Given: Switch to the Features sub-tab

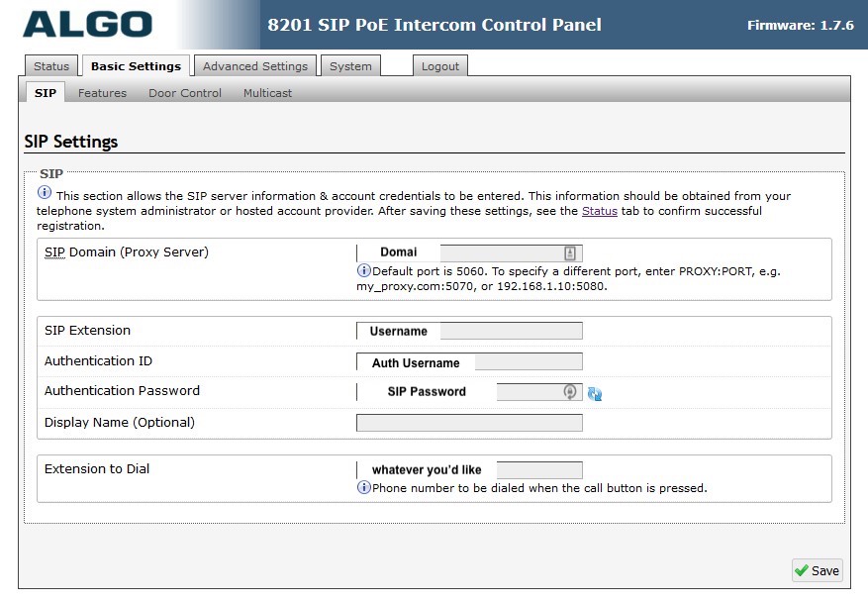Looking at the screenshot, I should click(x=102, y=92).
